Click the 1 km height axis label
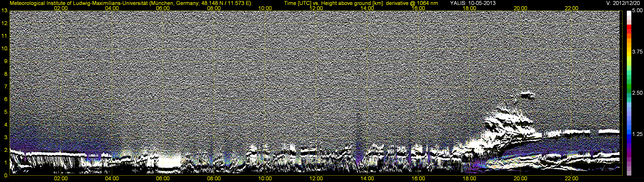The height and width of the screenshot is (182, 644). click(x=6, y=163)
